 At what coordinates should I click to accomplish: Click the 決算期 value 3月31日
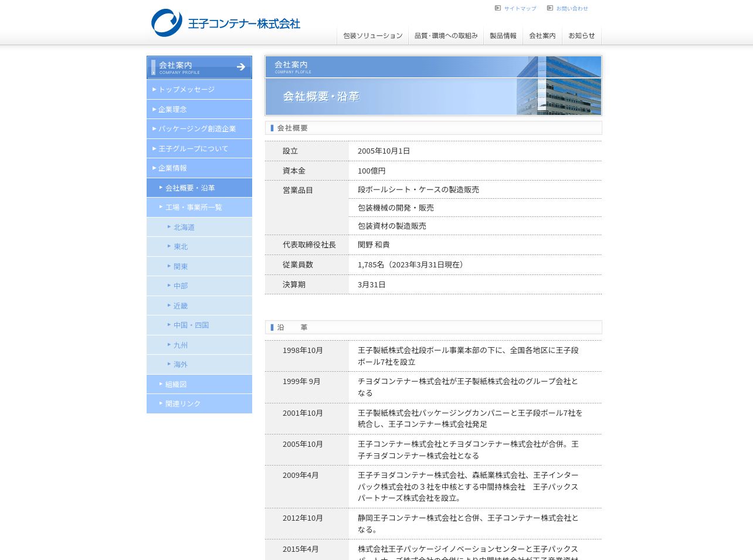pos(372,284)
